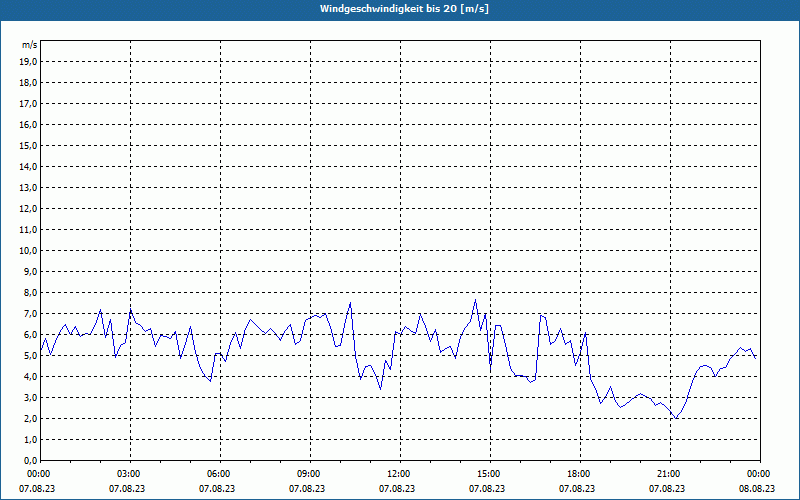The width and height of the screenshot is (800, 500).
Task: Click the 08.08.23 date label
Action: [757, 489]
